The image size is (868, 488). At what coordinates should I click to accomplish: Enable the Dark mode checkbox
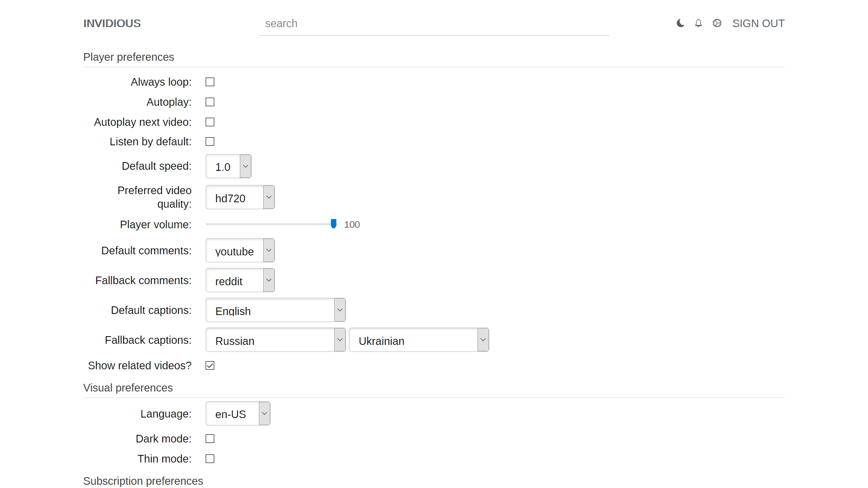click(210, 439)
